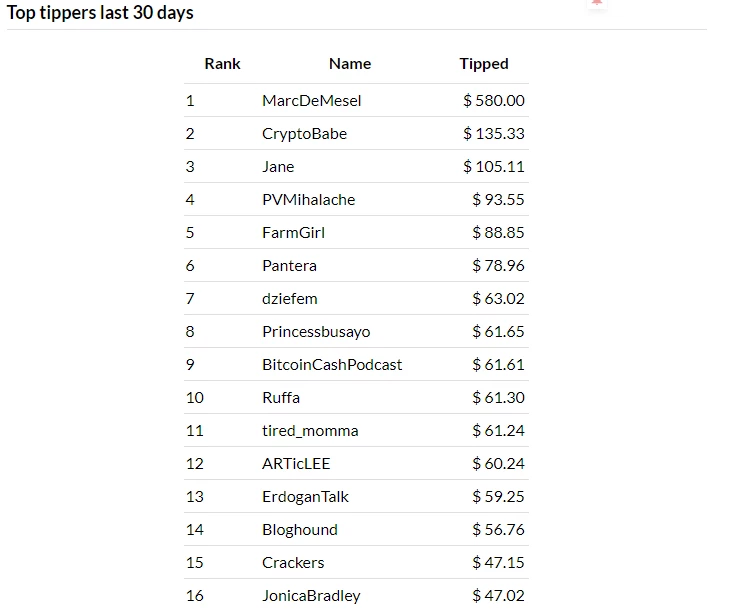Open JonicaBradley's profile link
The width and height of the screenshot is (746, 610).
pyautogui.click(x=312, y=595)
